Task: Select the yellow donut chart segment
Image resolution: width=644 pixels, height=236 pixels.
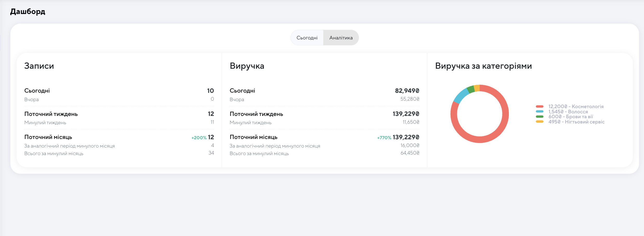Action: click(x=477, y=88)
